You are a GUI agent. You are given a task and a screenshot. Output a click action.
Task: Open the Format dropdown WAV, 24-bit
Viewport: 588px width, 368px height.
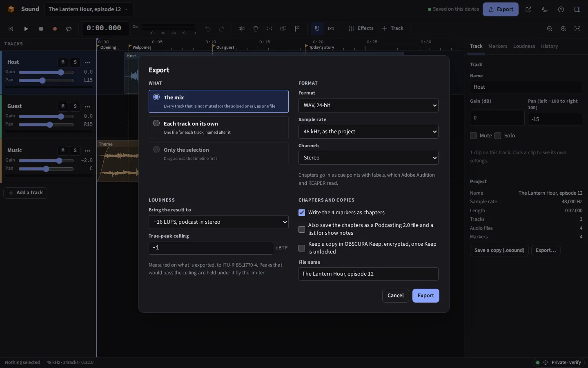(368, 105)
